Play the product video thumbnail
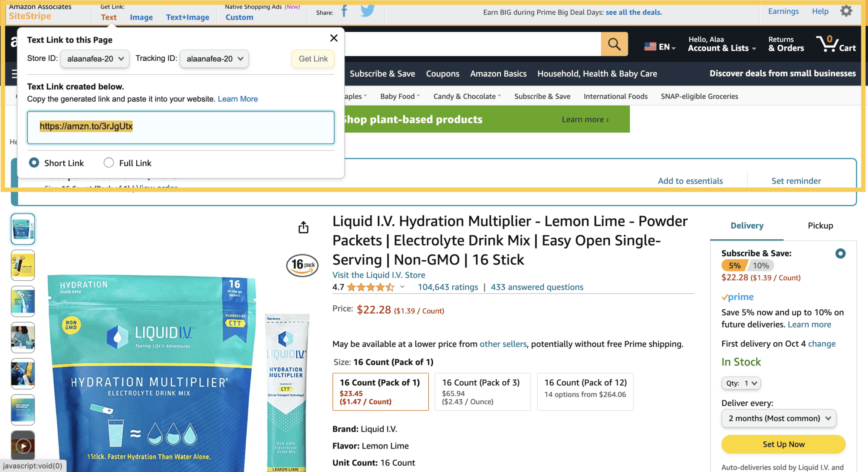Screen dimensions: 868x472 pyautogui.click(x=23, y=446)
